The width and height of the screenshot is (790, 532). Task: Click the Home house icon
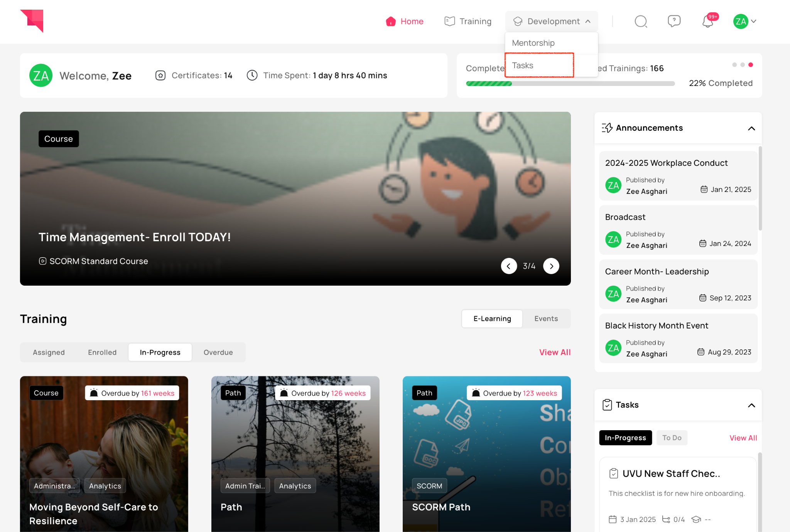[x=391, y=22]
